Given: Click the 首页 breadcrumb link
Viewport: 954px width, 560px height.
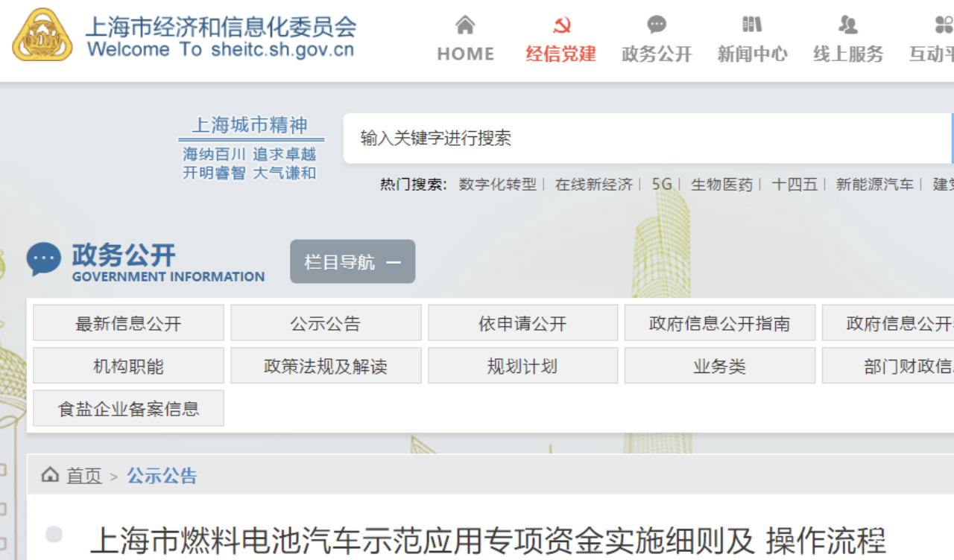Looking at the screenshot, I should 84,476.
